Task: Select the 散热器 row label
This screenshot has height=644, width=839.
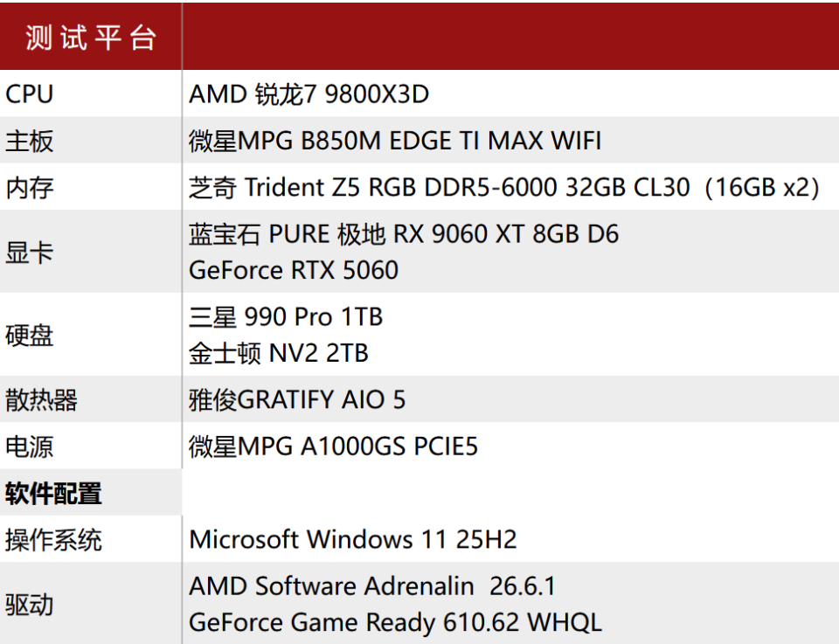Action: tap(41, 399)
